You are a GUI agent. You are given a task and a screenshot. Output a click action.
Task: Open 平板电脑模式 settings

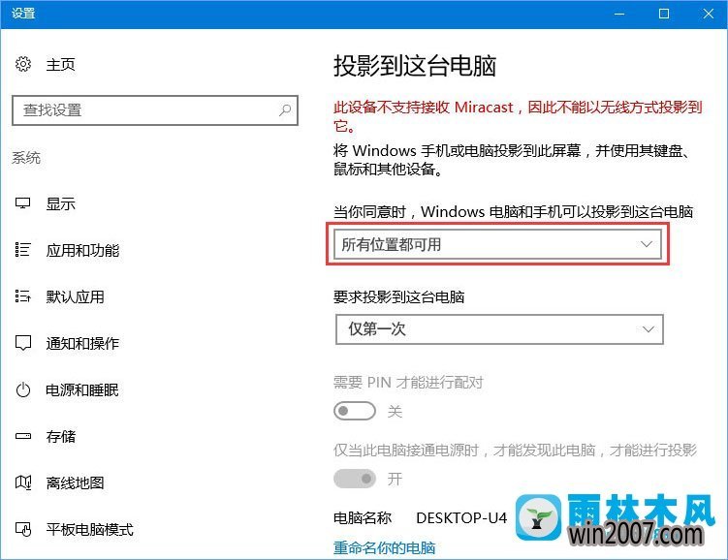tap(89, 529)
